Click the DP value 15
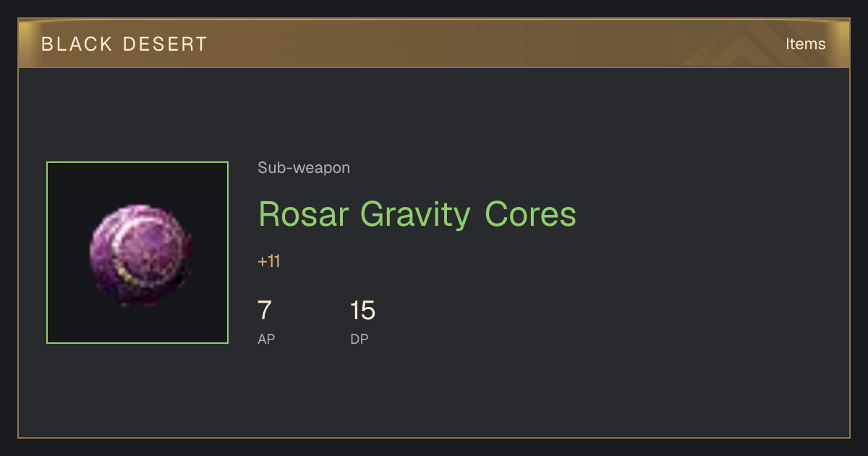Image resolution: width=868 pixels, height=456 pixels. coord(362,311)
